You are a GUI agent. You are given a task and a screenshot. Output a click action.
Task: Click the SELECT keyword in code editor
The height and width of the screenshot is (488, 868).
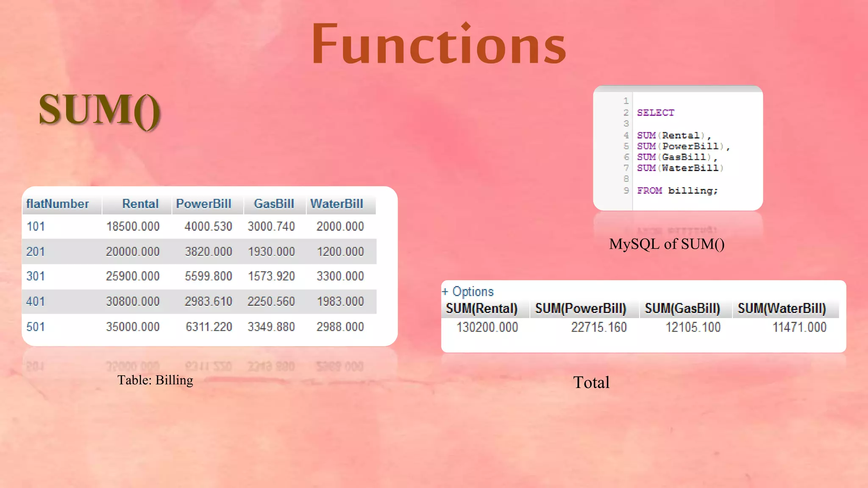pyautogui.click(x=655, y=113)
